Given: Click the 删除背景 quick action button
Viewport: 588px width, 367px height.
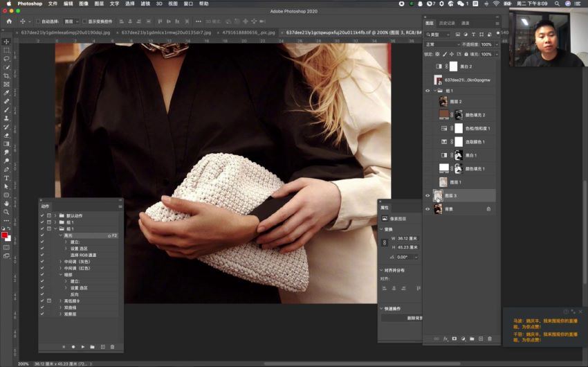Looking at the screenshot, I should coord(402,319).
